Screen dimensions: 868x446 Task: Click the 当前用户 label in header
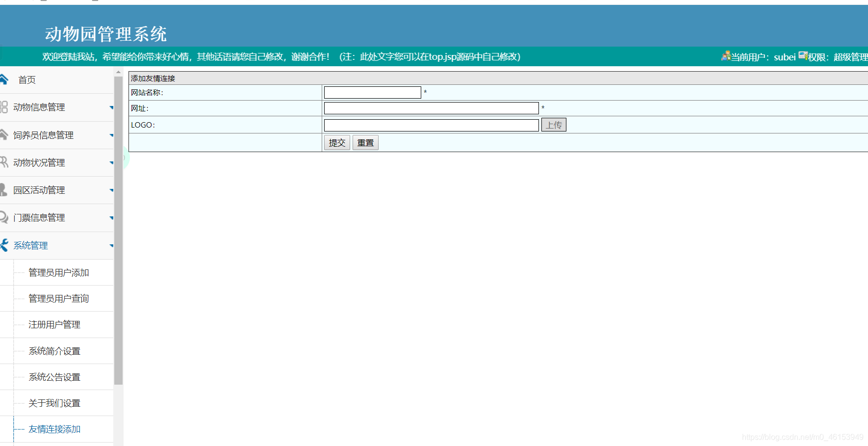pos(750,57)
